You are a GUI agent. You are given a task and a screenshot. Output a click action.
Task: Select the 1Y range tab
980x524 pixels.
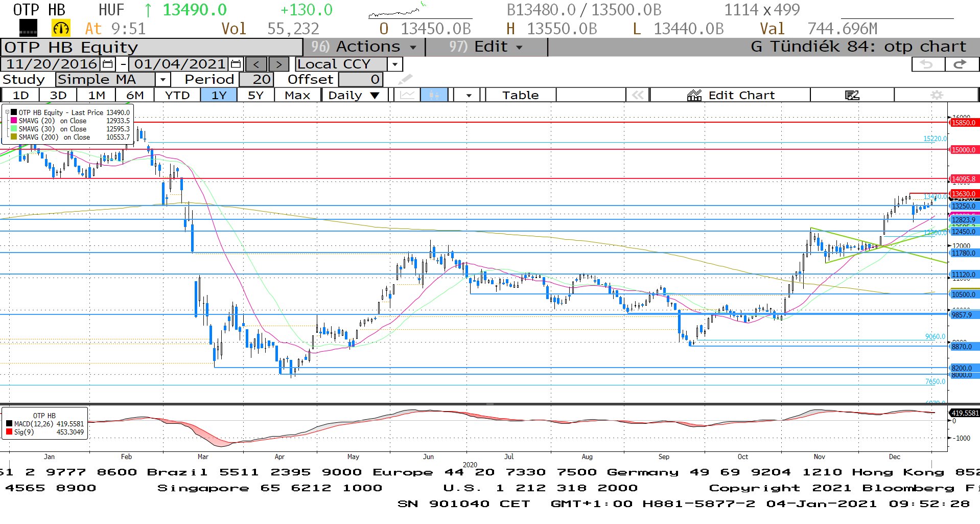pyautogui.click(x=219, y=95)
